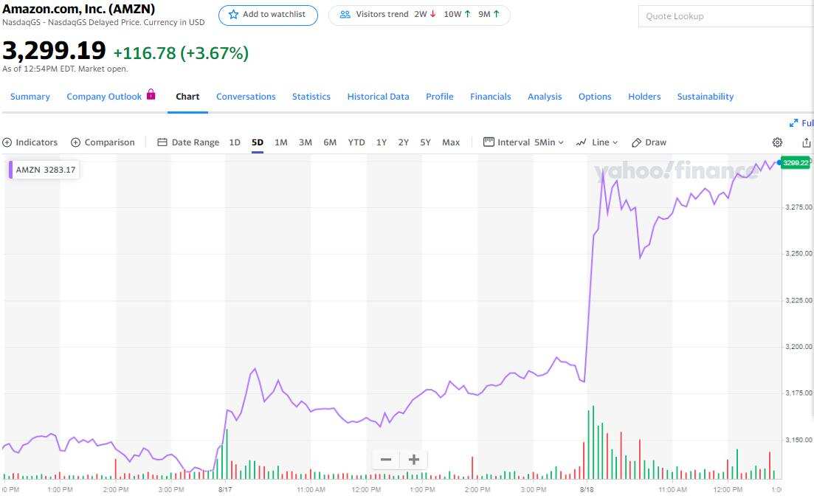Click the Comparison button label
814x504 pixels.
click(109, 142)
